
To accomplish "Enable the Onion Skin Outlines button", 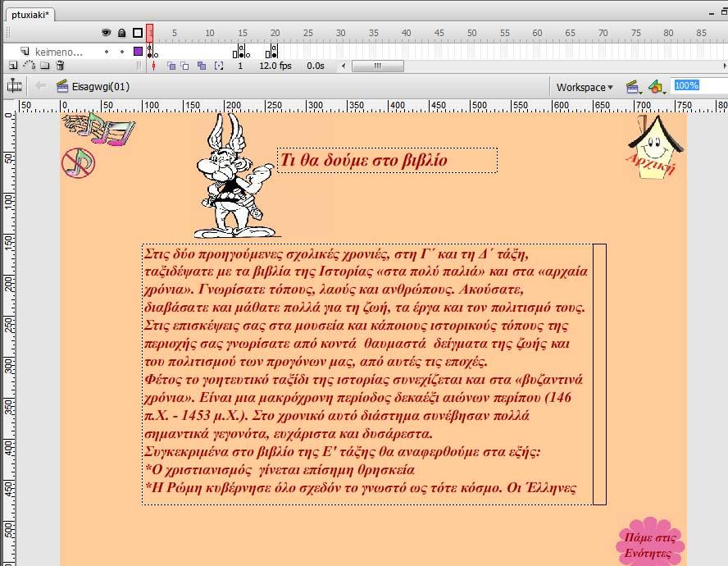I will click(184, 66).
